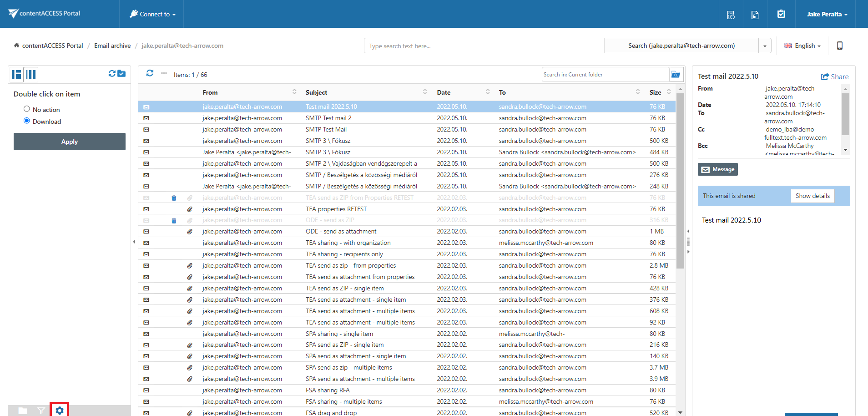Open the clipboard checkmark icon in header
The image size is (868, 416).
tap(781, 14)
